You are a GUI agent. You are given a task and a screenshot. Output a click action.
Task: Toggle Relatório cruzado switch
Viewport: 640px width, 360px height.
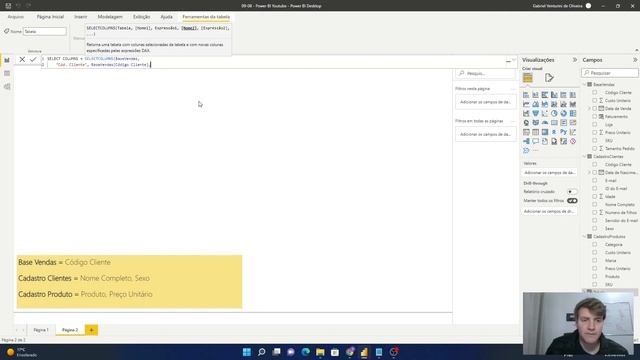click(572, 192)
